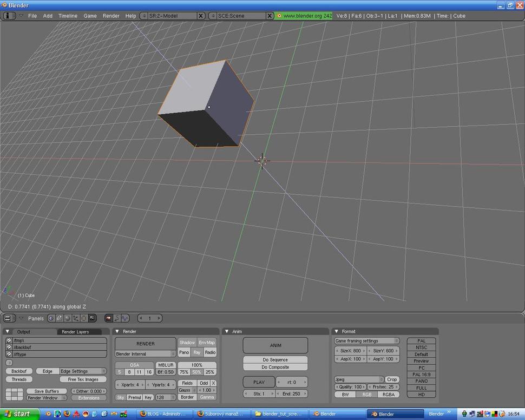Image resolution: width=525 pixels, height=420 pixels.
Task: Click the www.blender.org 242 Blender logo
Action: click(x=279, y=16)
